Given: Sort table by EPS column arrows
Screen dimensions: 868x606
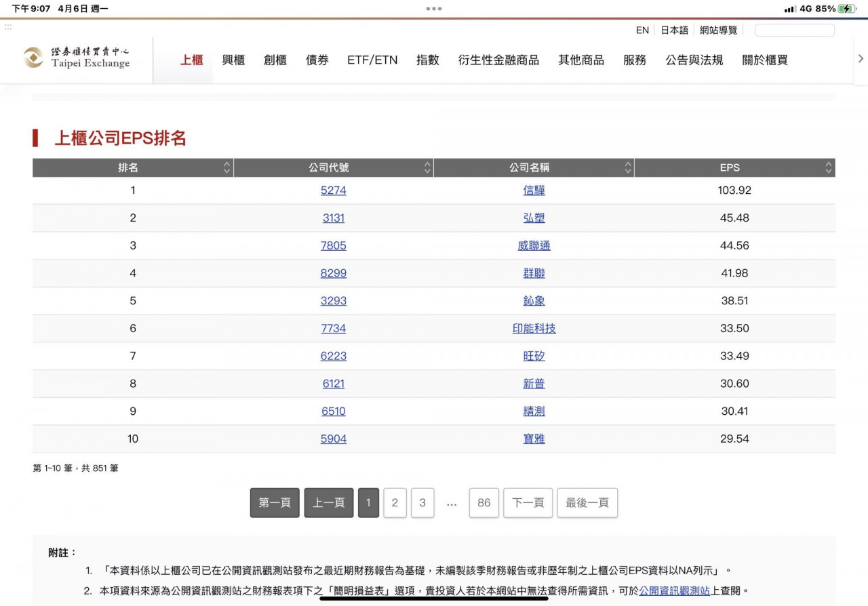Looking at the screenshot, I should [x=828, y=167].
